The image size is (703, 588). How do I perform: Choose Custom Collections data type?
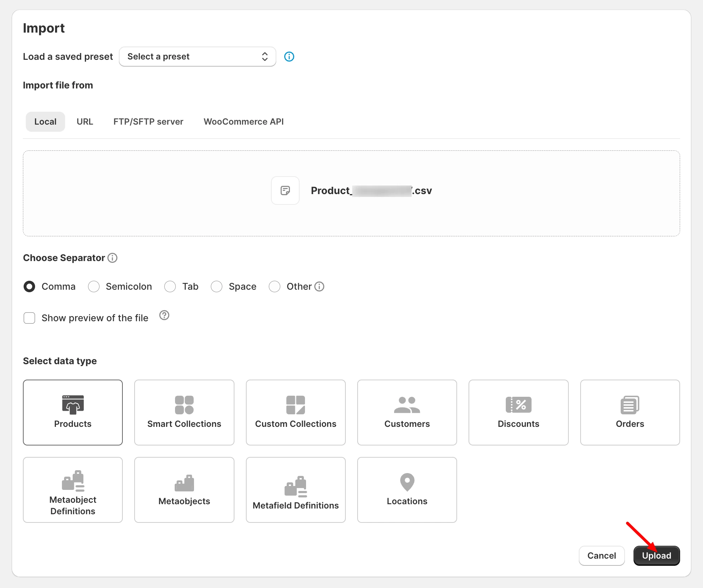(296, 413)
